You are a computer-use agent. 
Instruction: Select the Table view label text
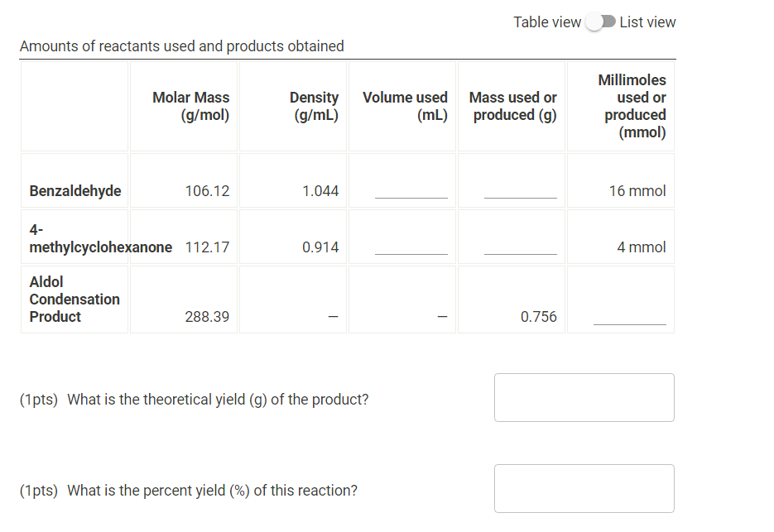547,22
